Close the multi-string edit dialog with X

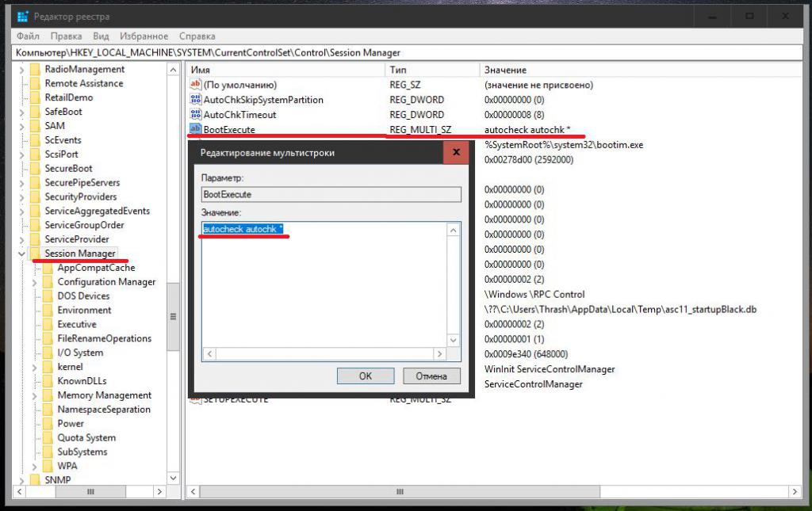(x=456, y=152)
